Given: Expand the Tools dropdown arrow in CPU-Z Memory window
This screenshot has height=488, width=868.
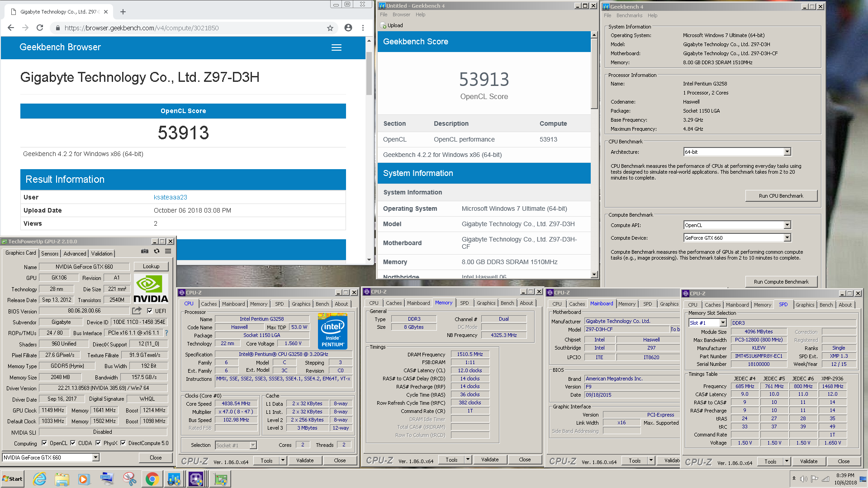Looking at the screenshot, I should pos(468,460).
